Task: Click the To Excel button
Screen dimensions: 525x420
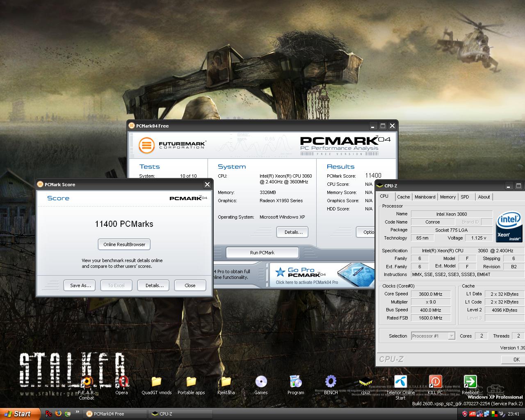Action: pos(116,285)
